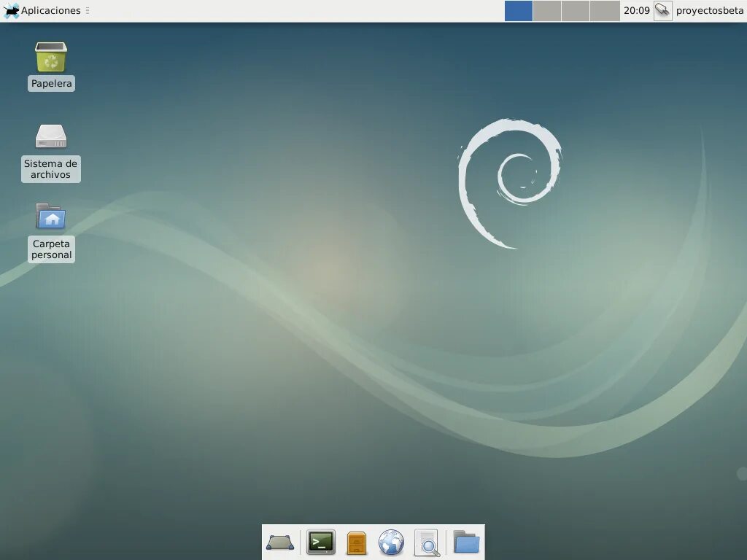Click the 20:09 clock
The width and height of the screenshot is (747, 560).
click(x=636, y=10)
